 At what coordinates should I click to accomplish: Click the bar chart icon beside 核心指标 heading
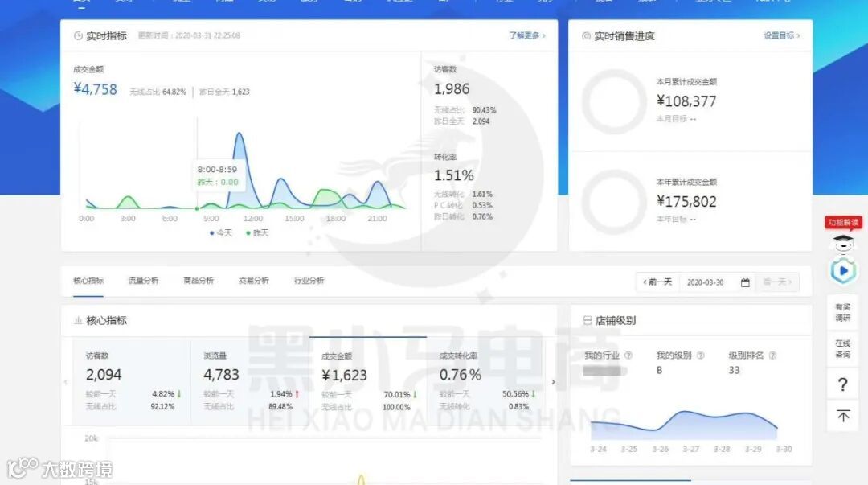78,320
